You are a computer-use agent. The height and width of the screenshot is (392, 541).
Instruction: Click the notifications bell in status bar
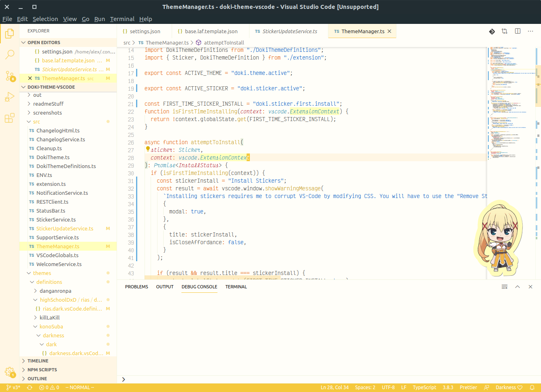pyautogui.click(x=532, y=388)
